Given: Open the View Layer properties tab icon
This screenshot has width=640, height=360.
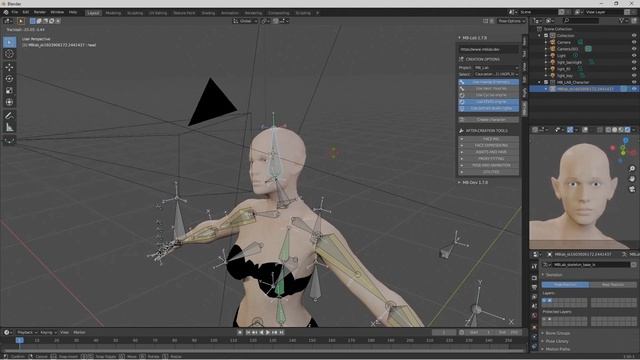Looking at the screenshot, I should (534, 297).
